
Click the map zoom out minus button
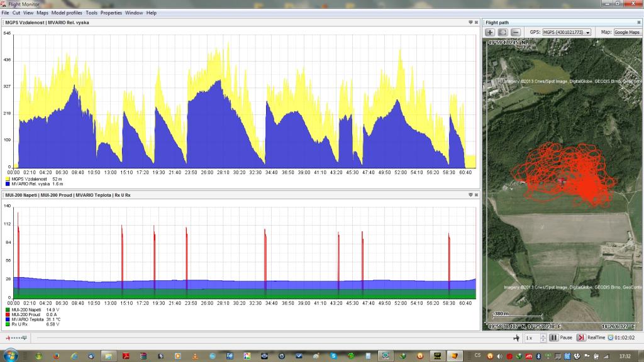(515, 32)
